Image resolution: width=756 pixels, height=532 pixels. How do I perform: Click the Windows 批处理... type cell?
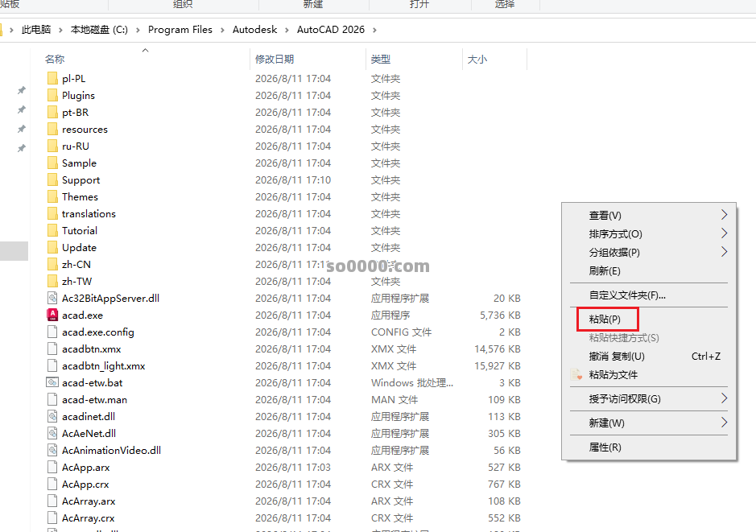(412, 382)
